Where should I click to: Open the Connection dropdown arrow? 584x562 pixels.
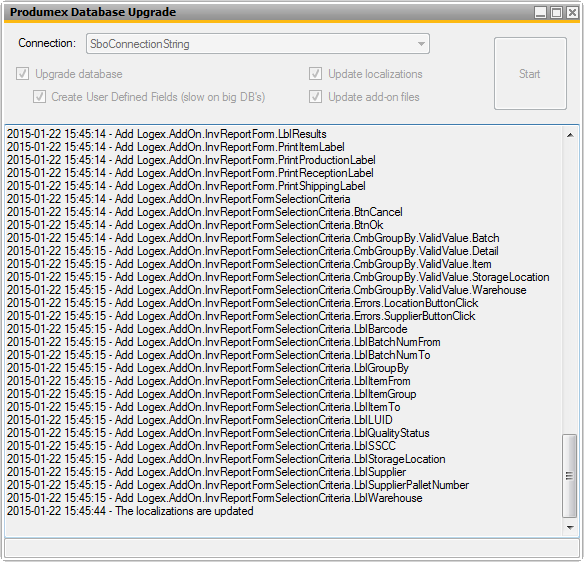pos(421,44)
